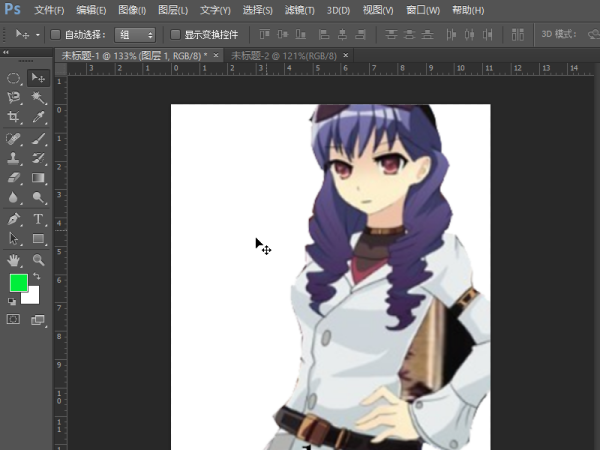This screenshot has height=450, width=600.
Task: Align right edges button
Action: pyautogui.click(x=360, y=34)
